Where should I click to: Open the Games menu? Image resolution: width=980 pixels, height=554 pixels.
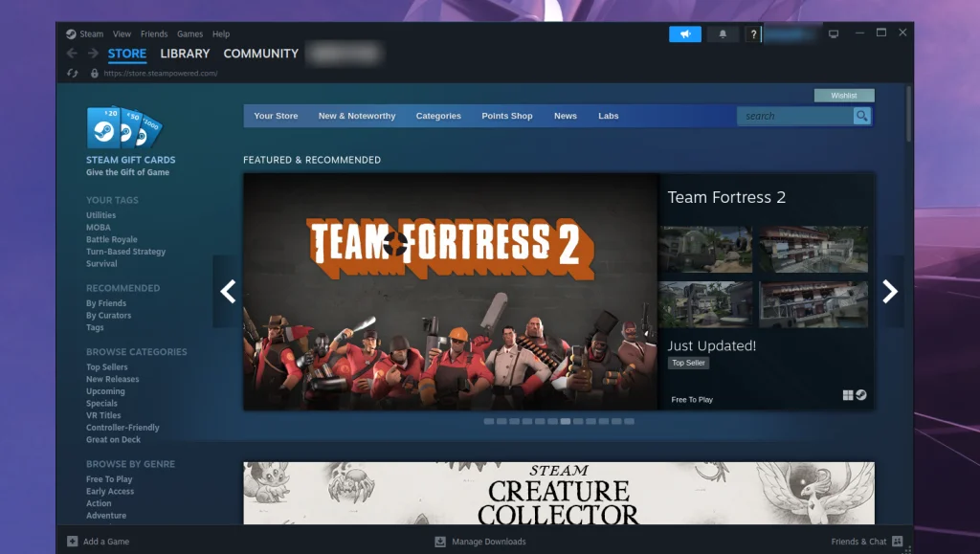click(x=190, y=34)
